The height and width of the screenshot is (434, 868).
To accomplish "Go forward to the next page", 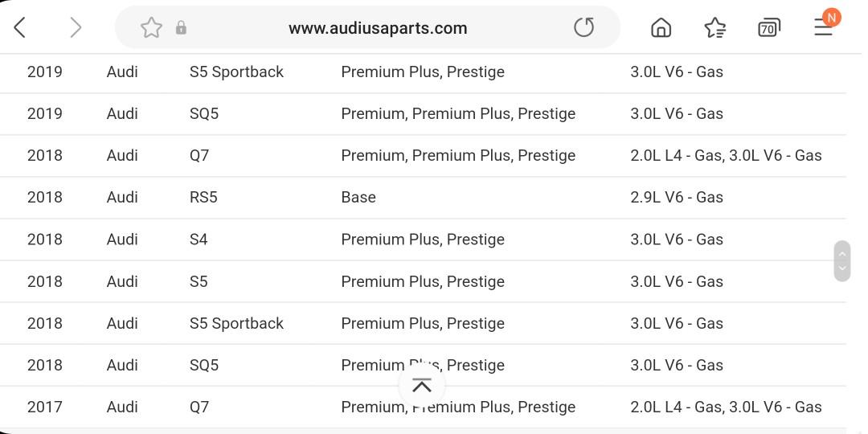I will pyautogui.click(x=76, y=28).
